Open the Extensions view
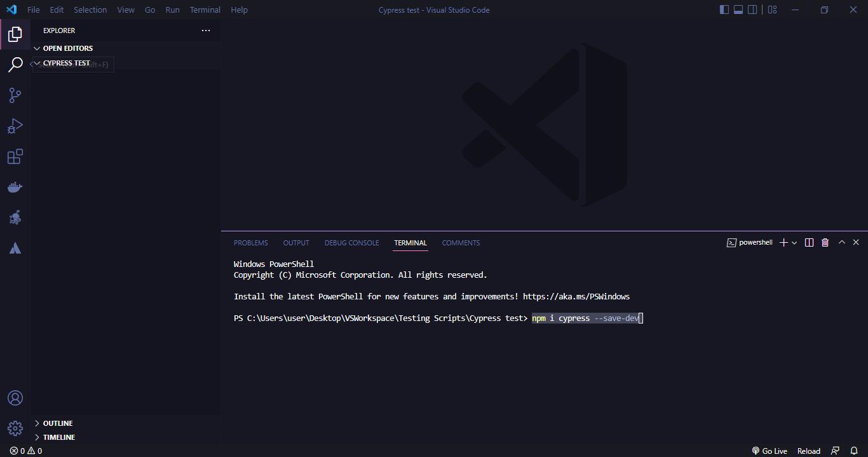The height and width of the screenshot is (457, 868). click(15, 156)
